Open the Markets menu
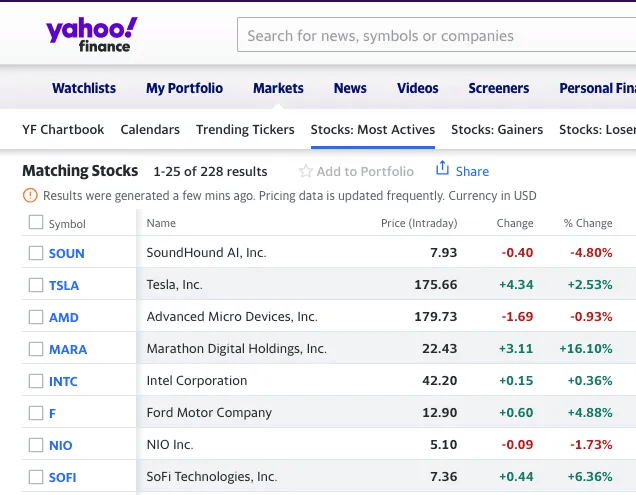The image size is (636, 495). point(278,88)
